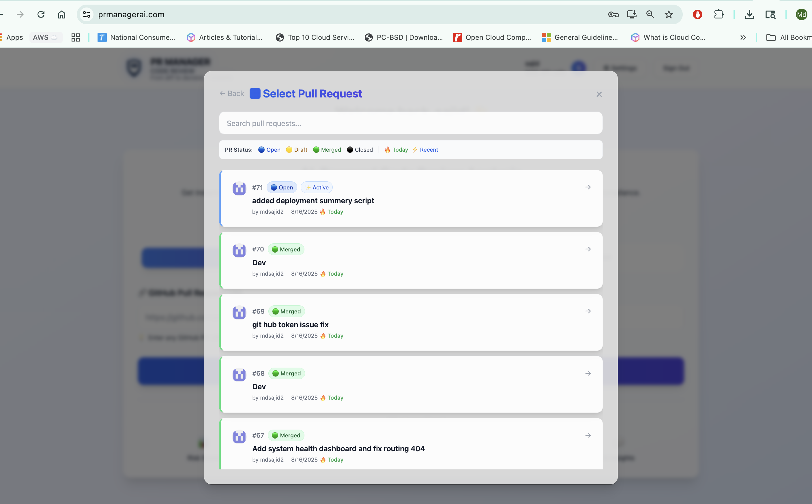The image size is (812, 504).
Task: Click the arrow icon on PR #69
Action: pos(588,311)
